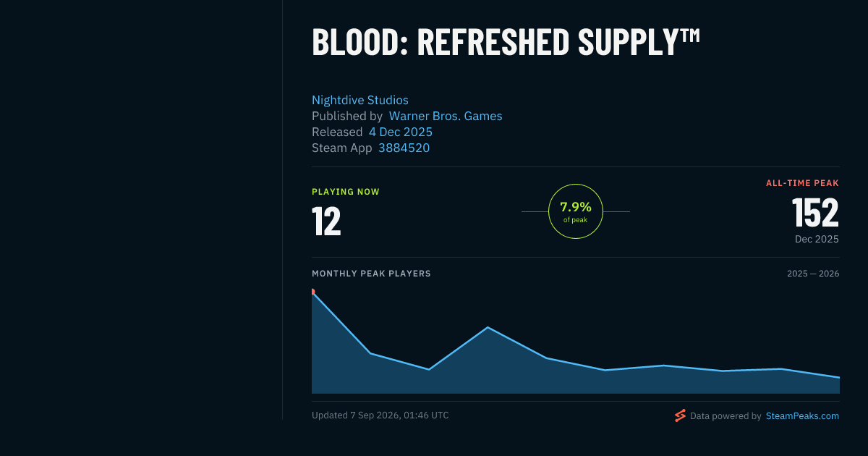Click the 4 Dec 2025 release date

point(401,132)
